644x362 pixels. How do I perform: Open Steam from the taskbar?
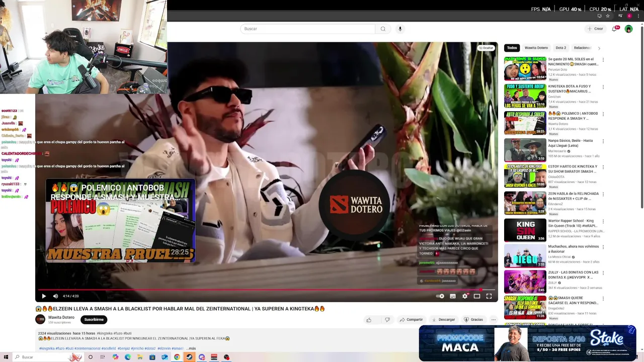[189, 357]
